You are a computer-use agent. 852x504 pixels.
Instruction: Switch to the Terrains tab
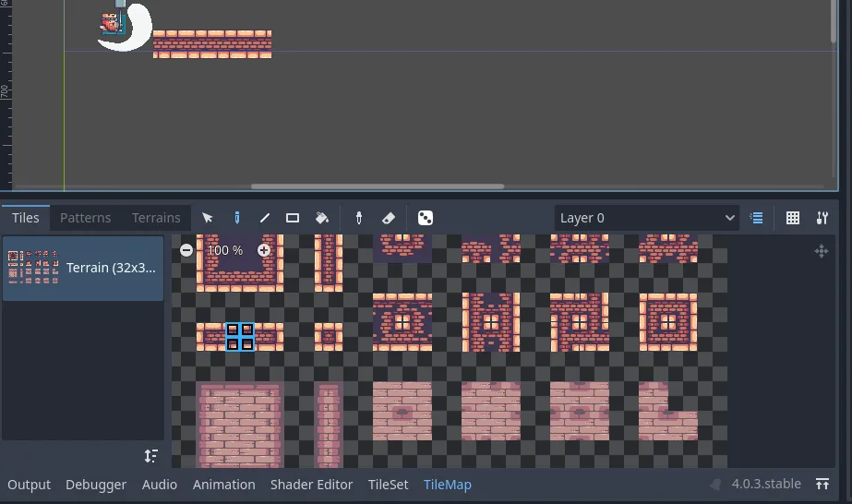[x=156, y=218]
